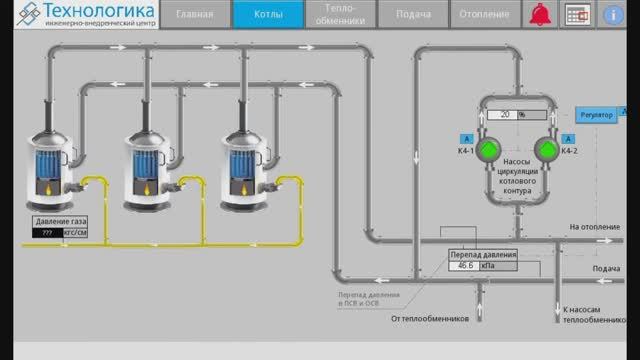Viewport: 640px width, 360px height.
Task: Click the Регулятор button
Action: click(x=596, y=115)
